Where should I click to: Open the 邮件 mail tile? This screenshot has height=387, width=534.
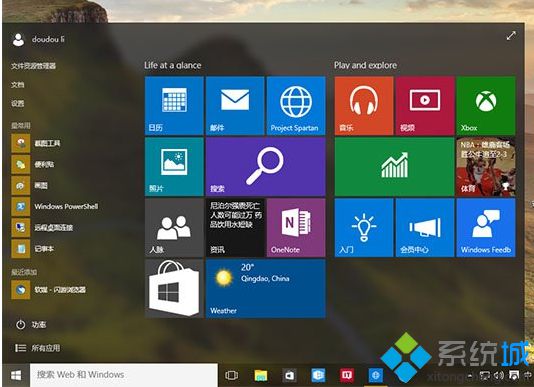(235, 106)
